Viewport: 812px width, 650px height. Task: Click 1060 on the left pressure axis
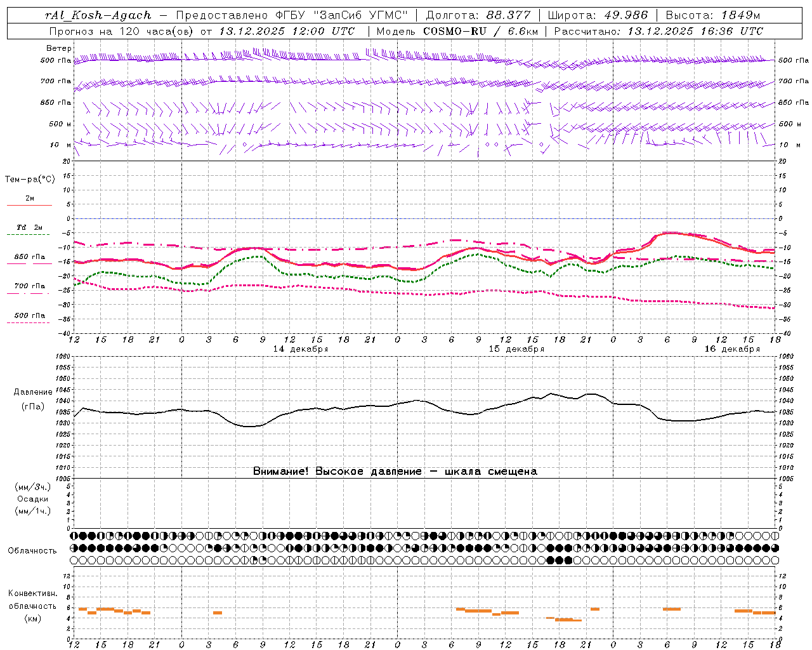[64, 357]
